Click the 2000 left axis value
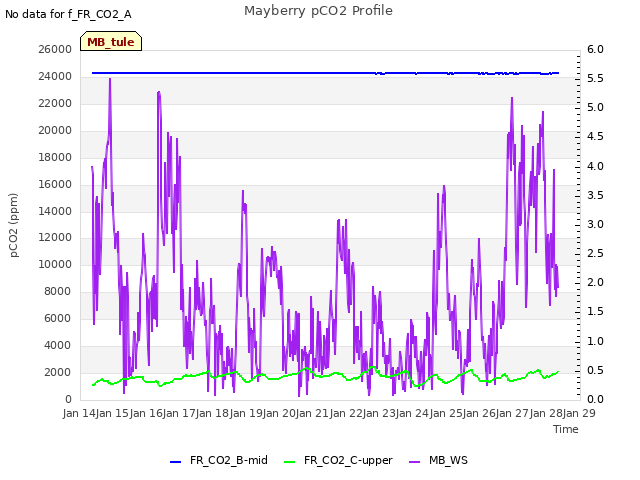The height and width of the screenshot is (480, 640). [58, 372]
